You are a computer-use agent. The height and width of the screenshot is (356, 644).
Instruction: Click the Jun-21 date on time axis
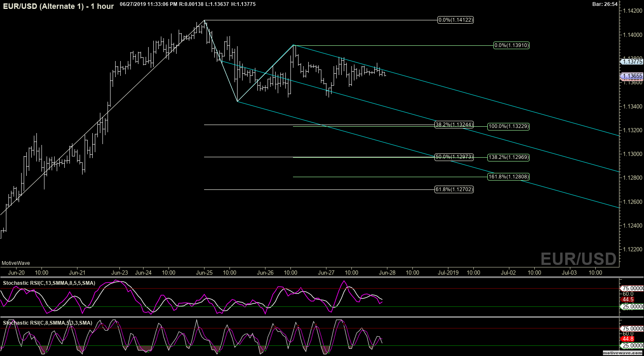click(x=77, y=273)
